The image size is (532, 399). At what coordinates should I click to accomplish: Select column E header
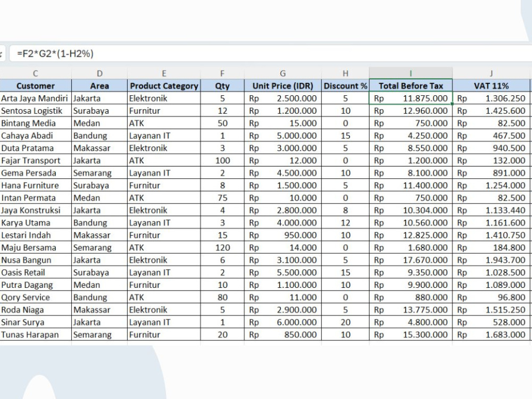point(164,73)
